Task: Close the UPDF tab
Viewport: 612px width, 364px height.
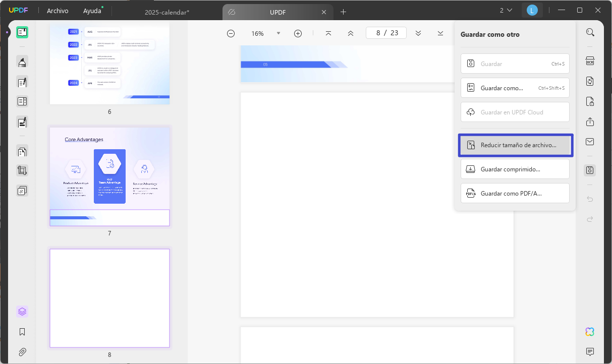Action: pos(323,12)
